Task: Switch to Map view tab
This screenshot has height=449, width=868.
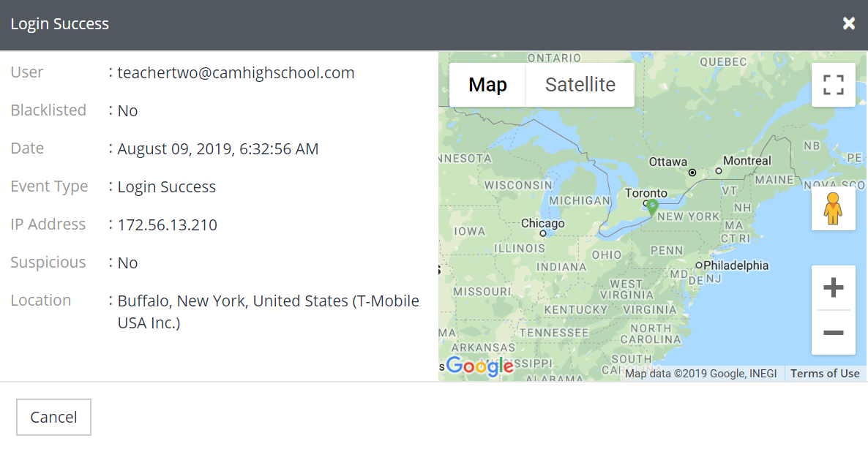Action: [x=487, y=85]
